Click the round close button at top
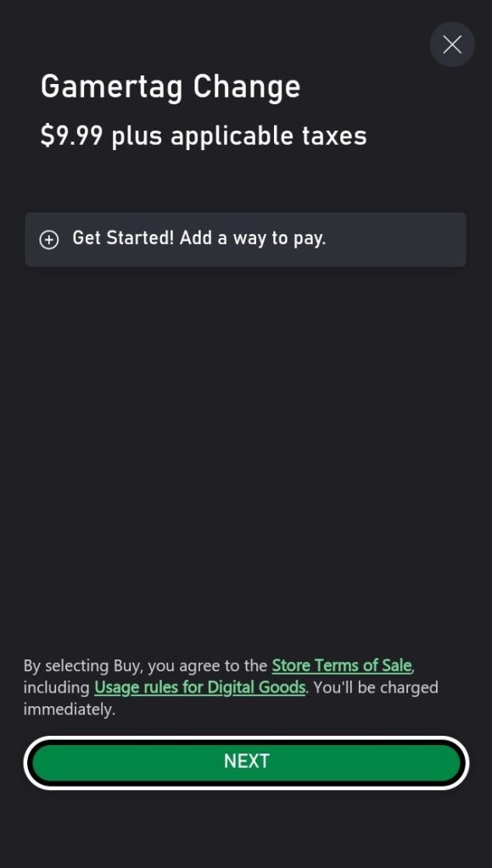This screenshot has width=492, height=868. click(452, 44)
